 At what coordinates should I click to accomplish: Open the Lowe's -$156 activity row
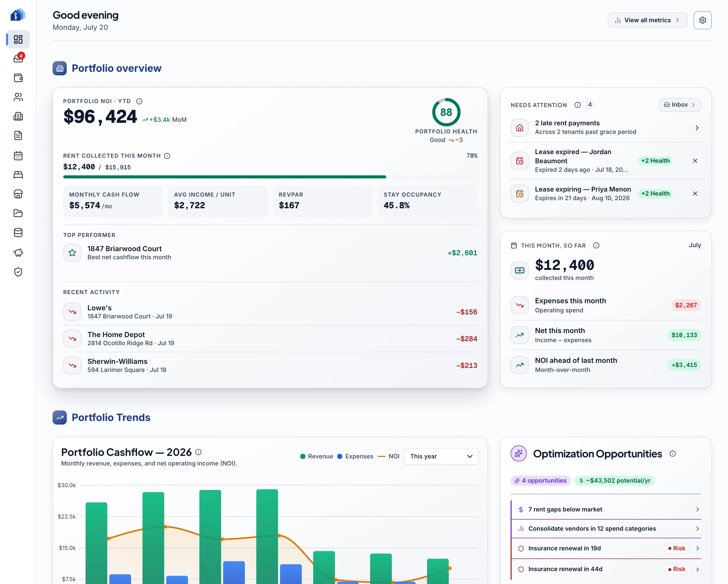270,312
